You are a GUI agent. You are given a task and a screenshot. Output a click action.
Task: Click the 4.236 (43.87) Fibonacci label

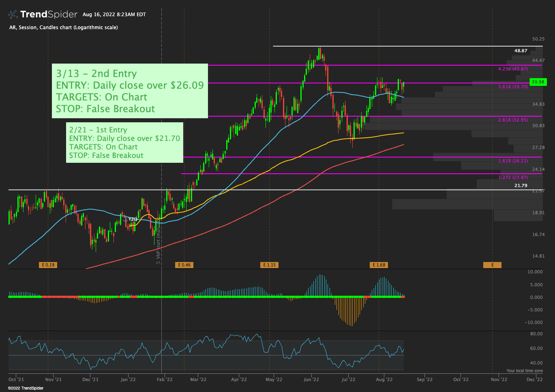click(x=513, y=69)
